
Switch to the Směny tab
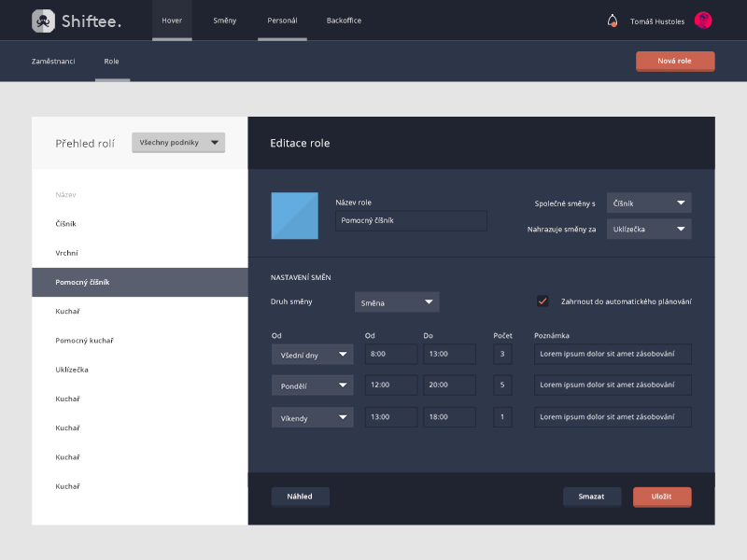click(x=225, y=21)
